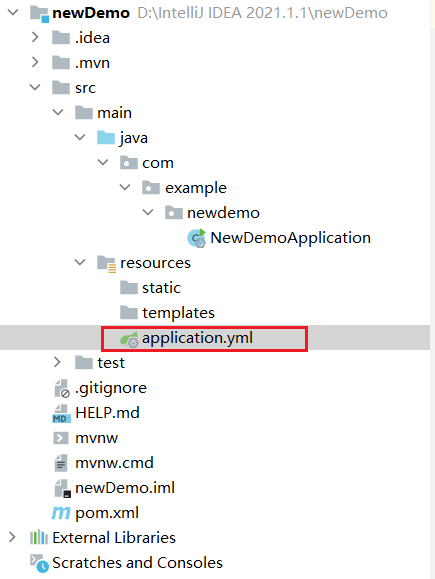Expand the External Libraries node
435x579 pixels.
coord(12,537)
